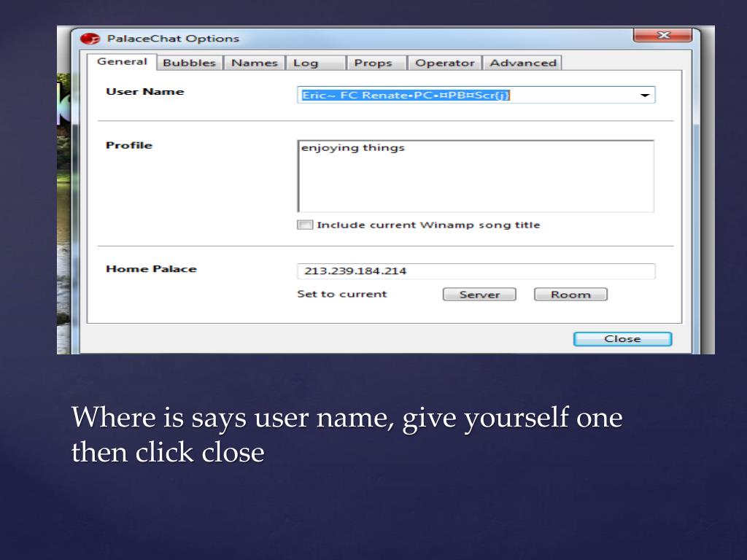Click the 'Set to current' label
The height and width of the screenshot is (560, 747).
coord(342,294)
